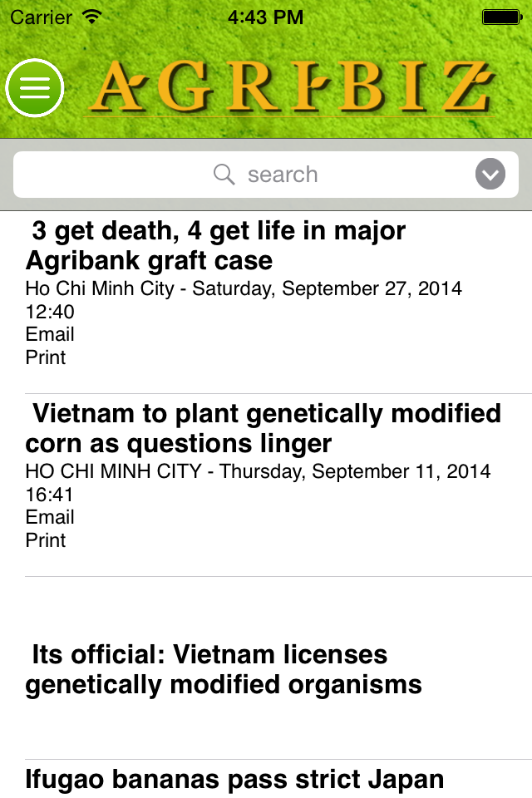
Task: Open the genetically modified corn article
Action: tap(264, 428)
